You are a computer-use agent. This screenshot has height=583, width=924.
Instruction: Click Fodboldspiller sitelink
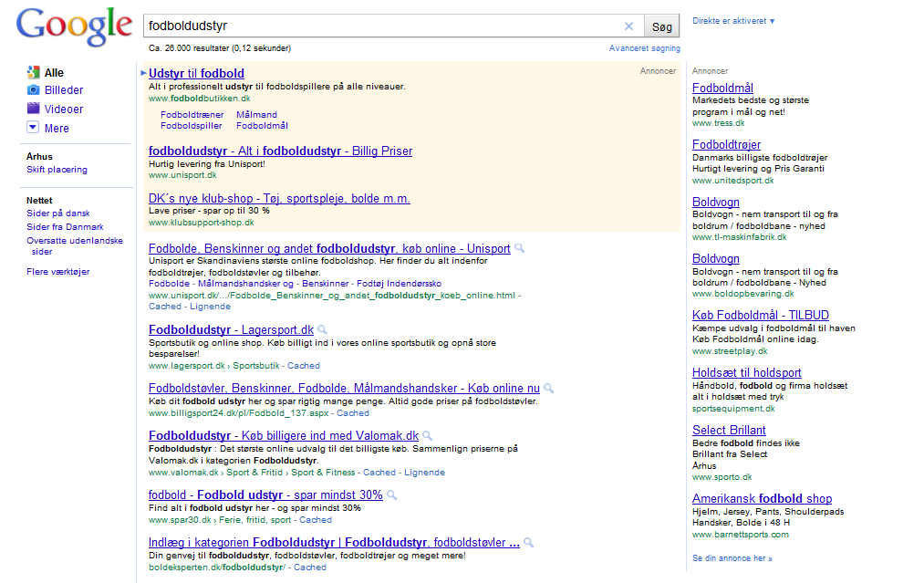(191, 126)
